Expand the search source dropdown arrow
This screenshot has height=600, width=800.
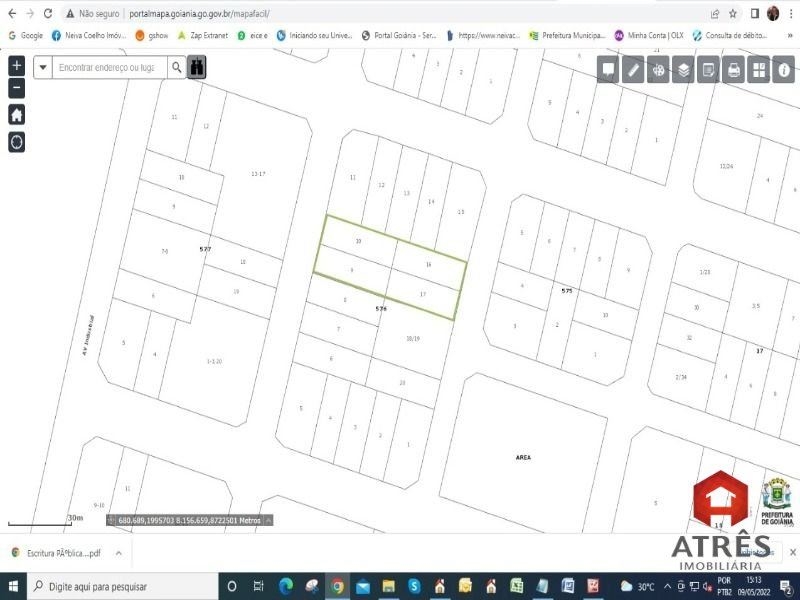(43, 68)
